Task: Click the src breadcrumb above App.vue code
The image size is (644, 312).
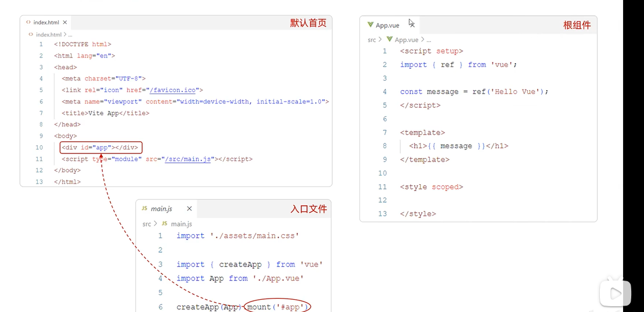Action: tap(372, 40)
